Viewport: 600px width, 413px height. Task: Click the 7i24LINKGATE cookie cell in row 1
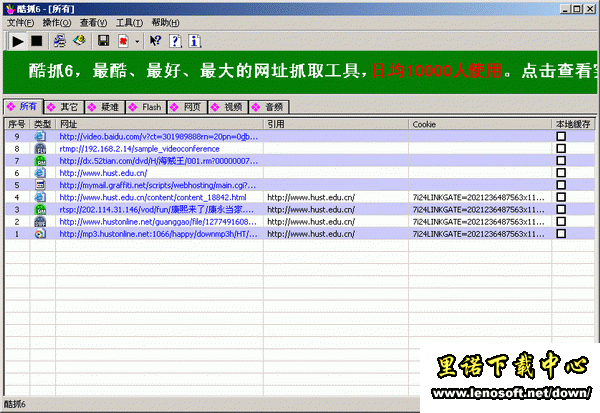point(478,234)
